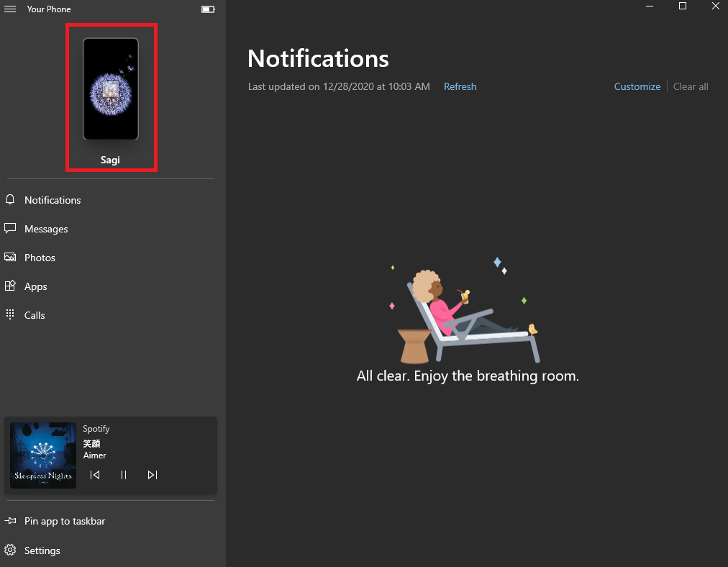Click the Notifications bell icon
The image size is (728, 567).
(x=10, y=200)
